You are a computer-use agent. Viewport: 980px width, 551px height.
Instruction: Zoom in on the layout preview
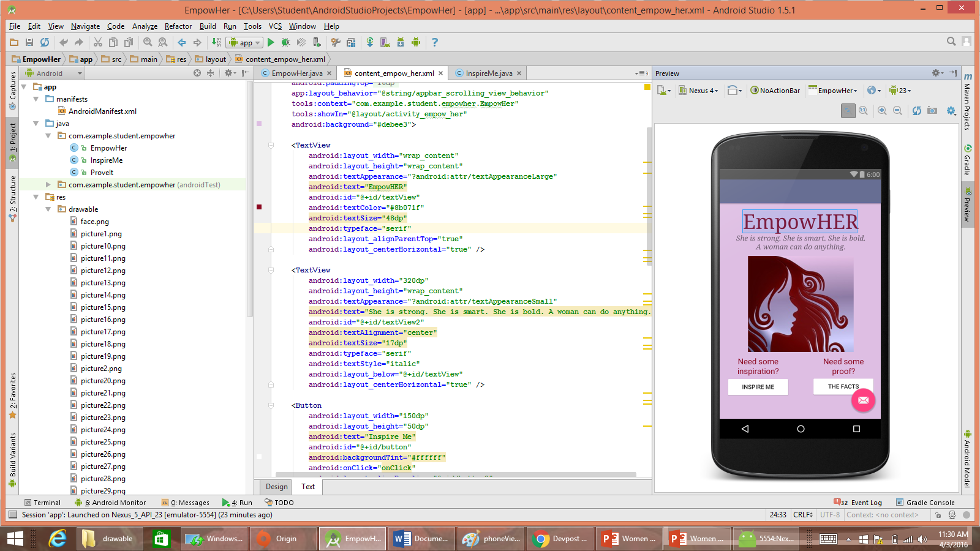coord(882,111)
